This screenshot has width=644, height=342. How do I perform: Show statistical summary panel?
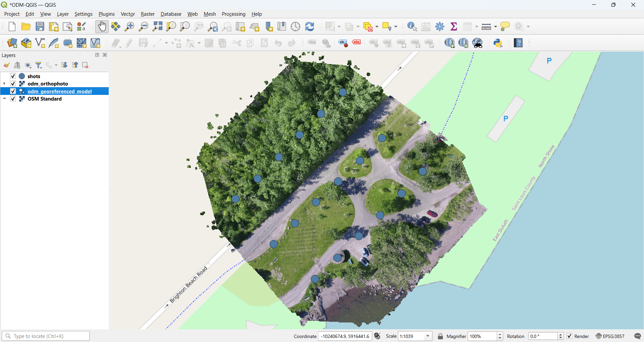pyautogui.click(x=453, y=26)
